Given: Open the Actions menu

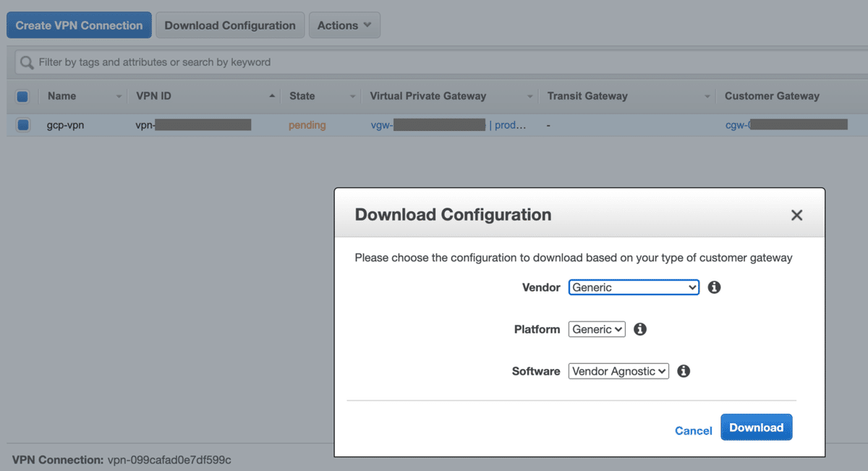Looking at the screenshot, I should click(x=344, y=25).
